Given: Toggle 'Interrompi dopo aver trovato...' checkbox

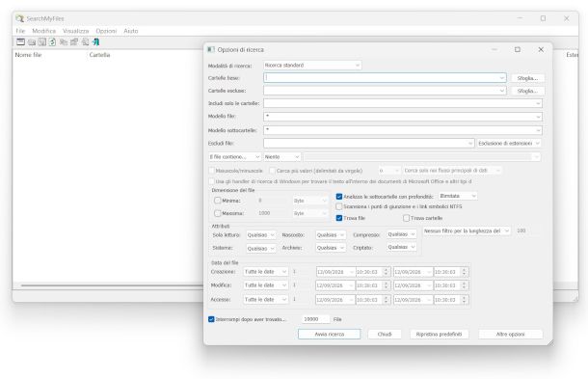Looking at the screenshot, I should tap(211, 319).
